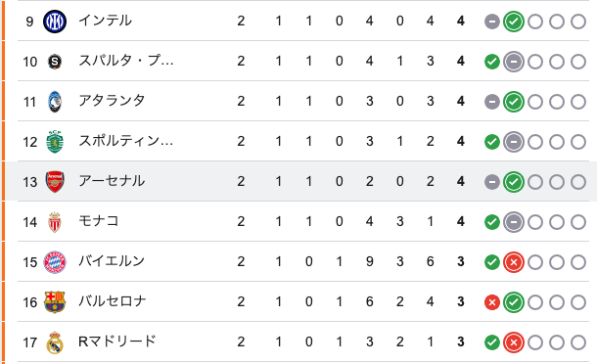This screenshot has height=364, width=597.
Task: Click the Bayern Munich club logo
Action: tap(55, 262)
